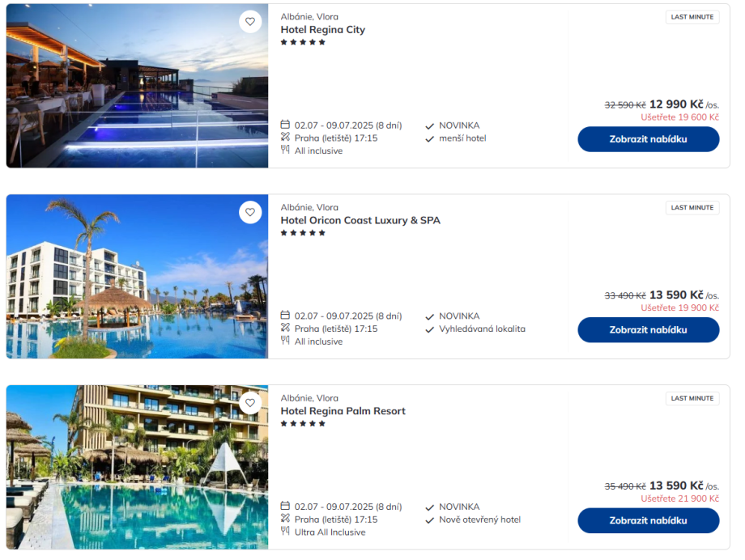This screenshot has height=560, width=745.
Task: Save Hotel Regina Palm Resort to favorites
Action: [250, 403]
